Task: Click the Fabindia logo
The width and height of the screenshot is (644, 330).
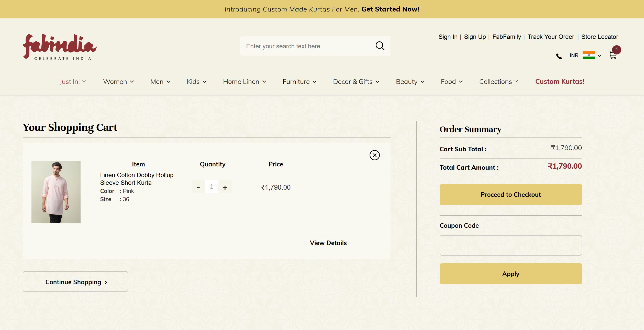Action: coord(60,47)
